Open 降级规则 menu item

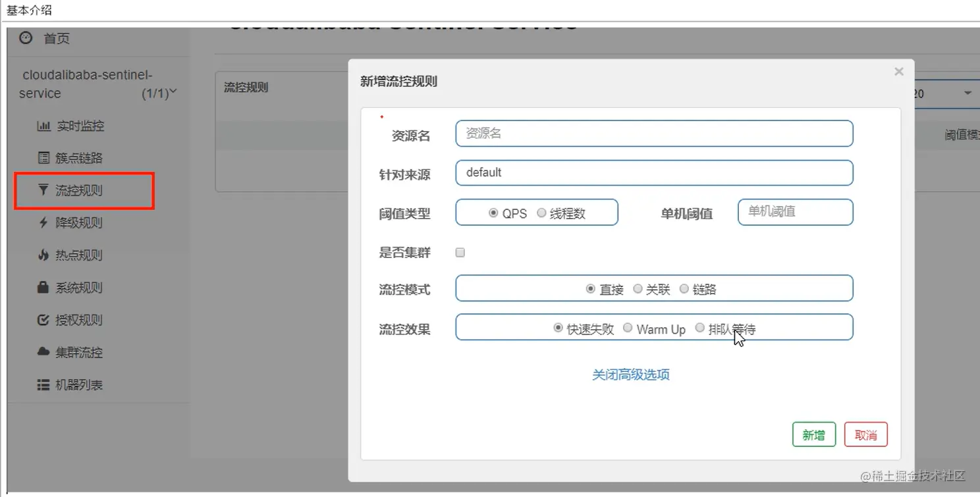point(79,222)
